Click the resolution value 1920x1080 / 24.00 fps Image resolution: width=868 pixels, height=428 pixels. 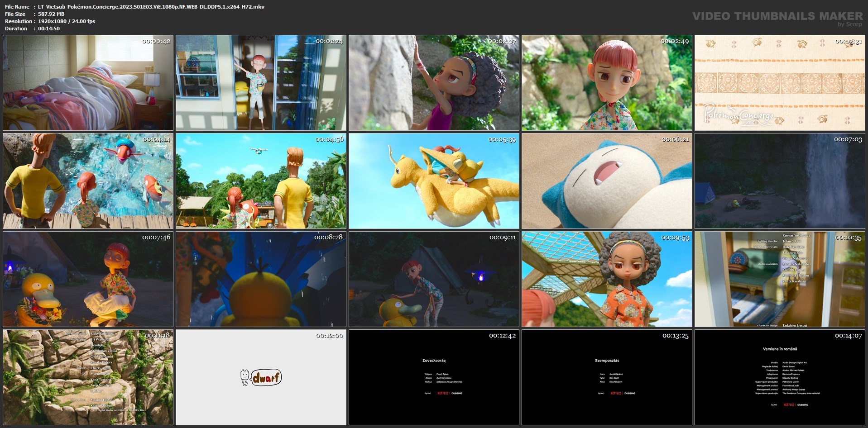tap(67, 21)
